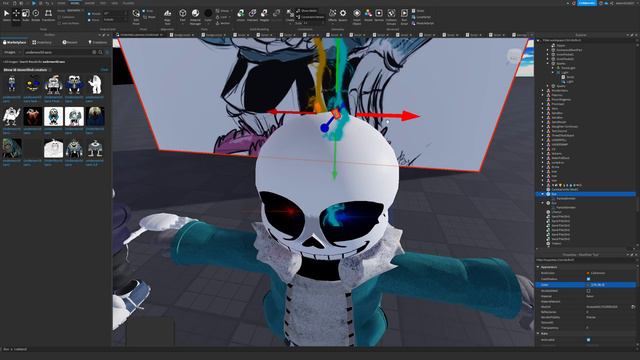Viewport: 640px width, 360px height.
Task: Toggle the CastShadow property checkbox
Action: pos(588,279)
